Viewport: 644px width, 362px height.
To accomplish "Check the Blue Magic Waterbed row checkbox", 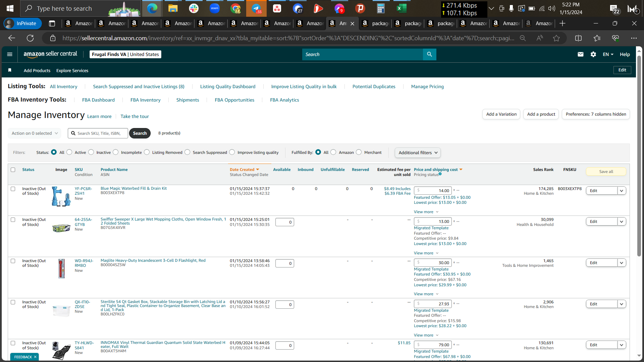I will pos(13,189).
